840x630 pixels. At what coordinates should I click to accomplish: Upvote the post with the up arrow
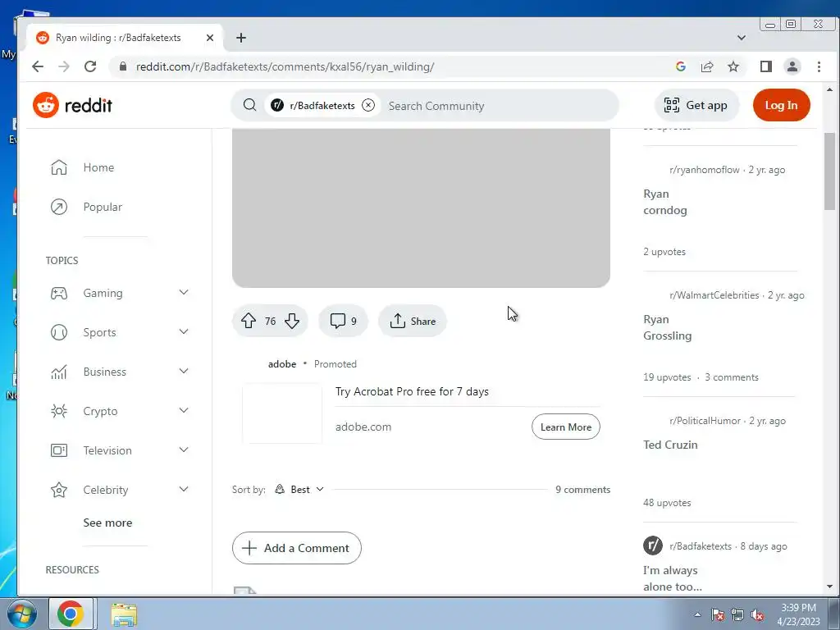pos(248,321)
